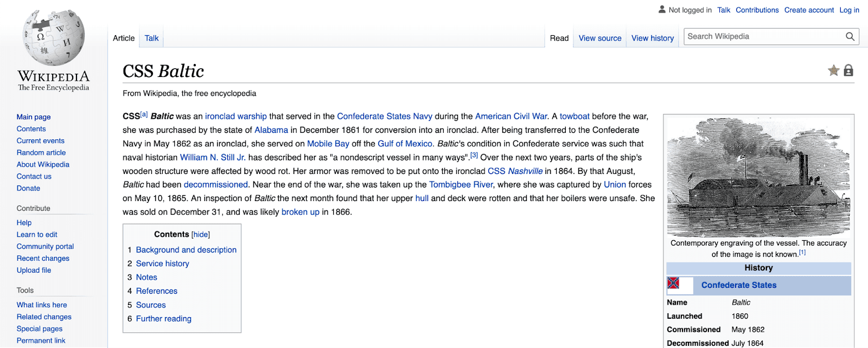Open the Donate link

pos(28,188)
